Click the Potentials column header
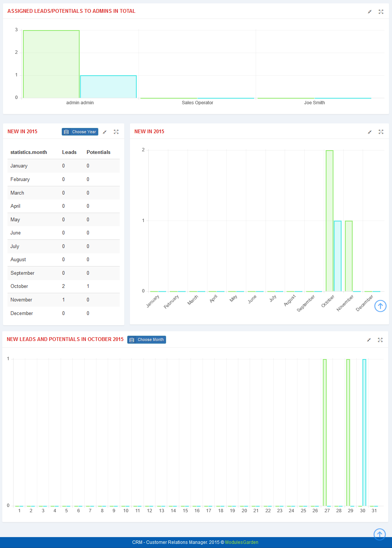The image size is (392, 548). (99, 152)
